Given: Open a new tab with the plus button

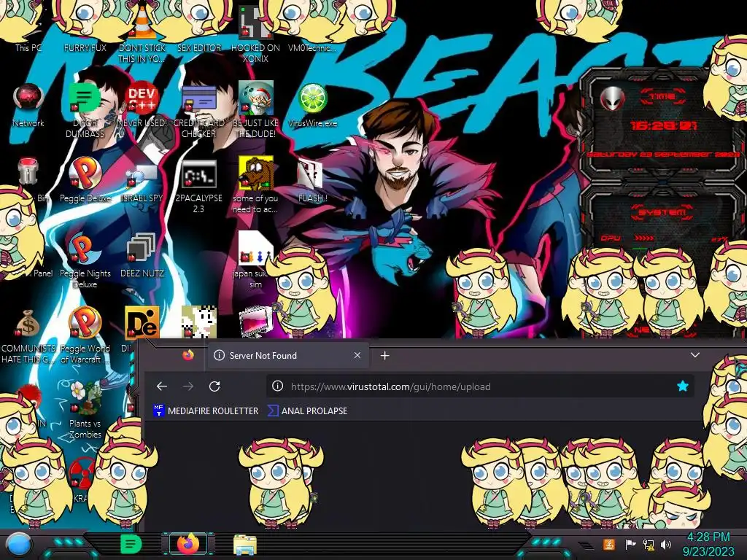Looking at the screenshot, I should pyautogui.click(x=385, y=355).
